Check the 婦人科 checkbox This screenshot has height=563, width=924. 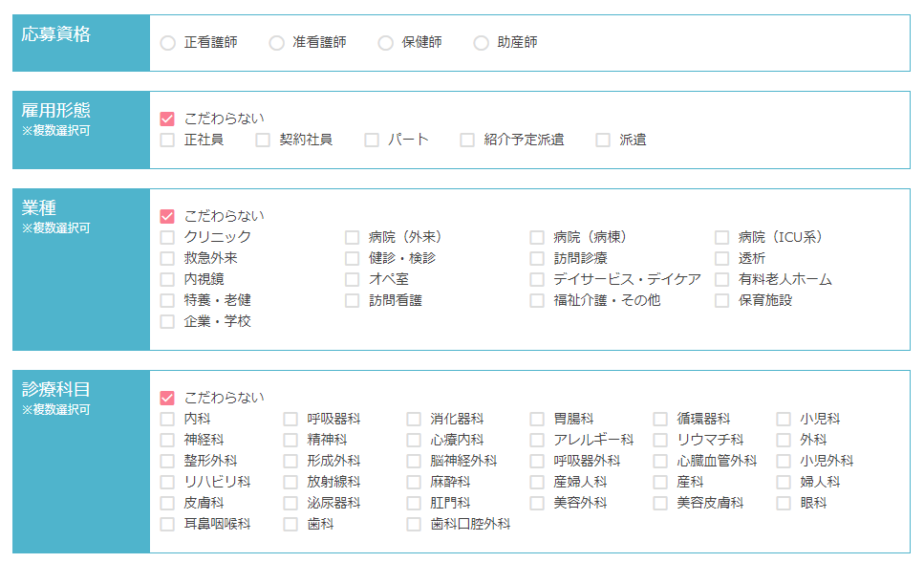(x=784, y=483)
